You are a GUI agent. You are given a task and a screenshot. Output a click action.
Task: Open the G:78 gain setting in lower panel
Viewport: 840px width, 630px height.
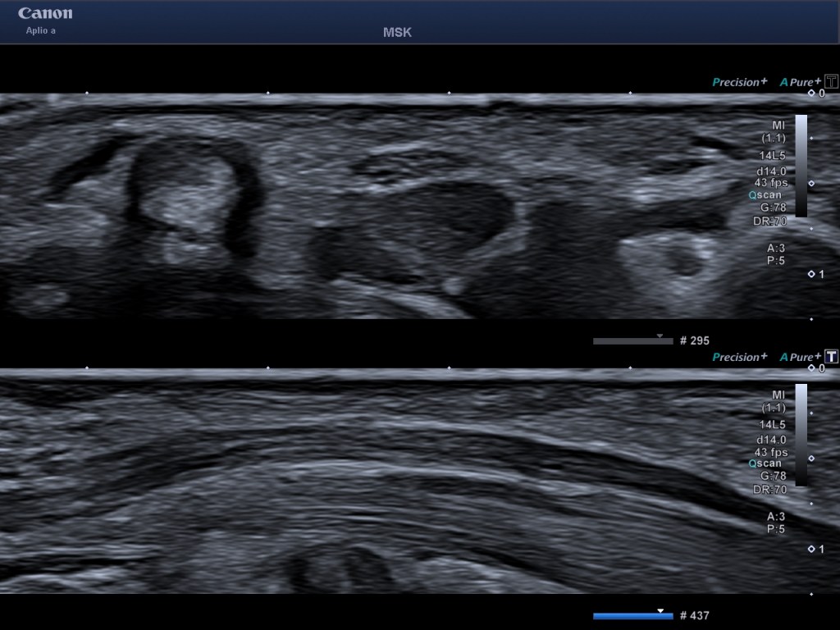(x=773, y=476)
